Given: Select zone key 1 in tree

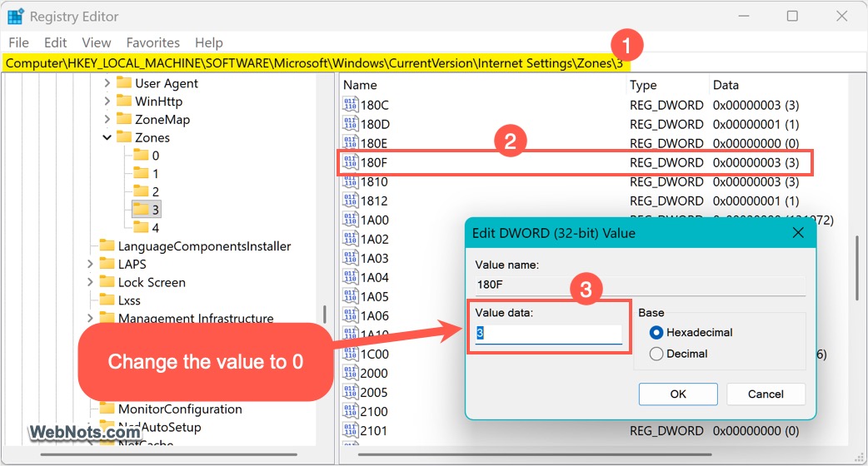Looking at the screenshot, I should [x=156, y=174].
